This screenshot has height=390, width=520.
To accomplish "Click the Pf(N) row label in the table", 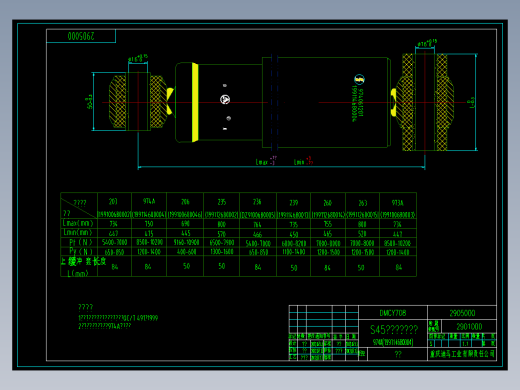I will pos(80,242).
